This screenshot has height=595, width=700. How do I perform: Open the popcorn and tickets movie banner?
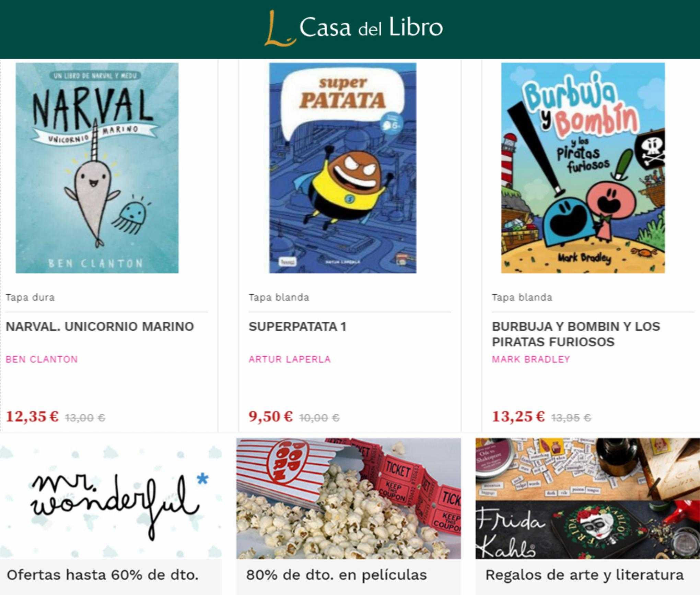point(349,499)
